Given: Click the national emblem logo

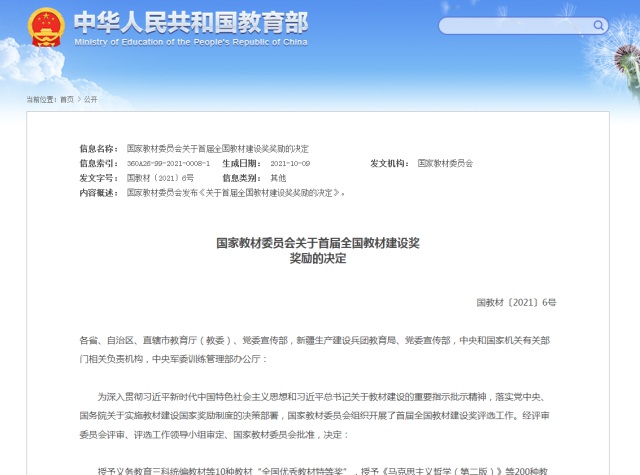Looking at the screenshot, I should [x=46, y=27].
